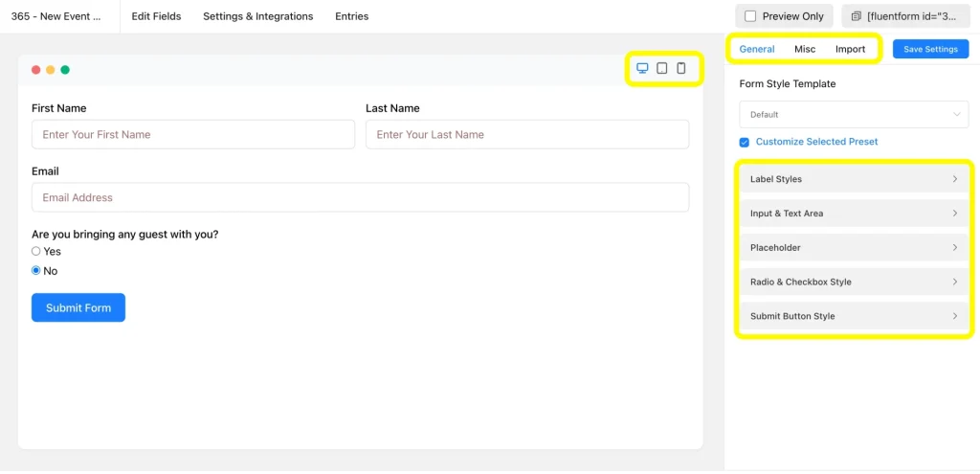Switch to the Import styler tab
Image resolution: width=980 pixels, height=474 pixels.
click(x=851, y=49)
